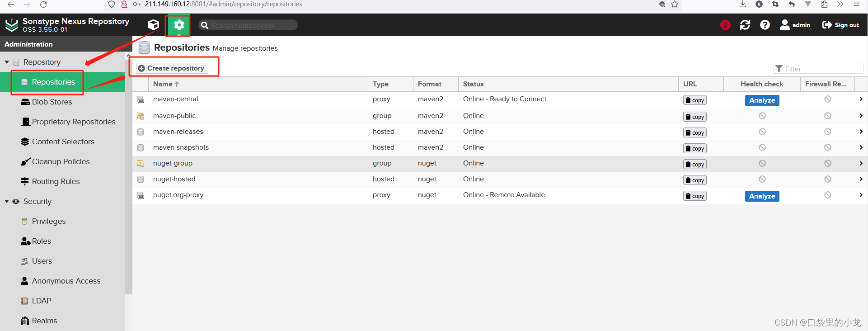
Task: Copy URL of maven-public
Action: [694, 117]
